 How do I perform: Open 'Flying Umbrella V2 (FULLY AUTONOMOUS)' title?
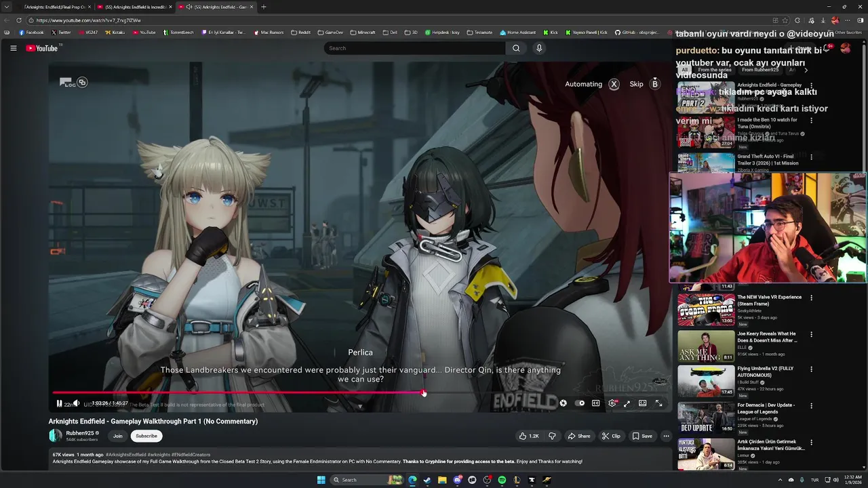(x=765, y=371)
